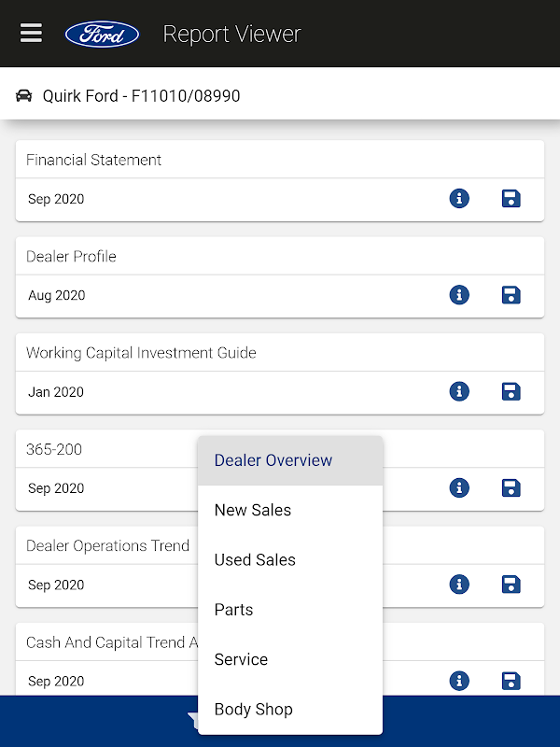Save the 365-200 report
The width and height of the screenshot is (560, 747).
(x=511, y=487)
